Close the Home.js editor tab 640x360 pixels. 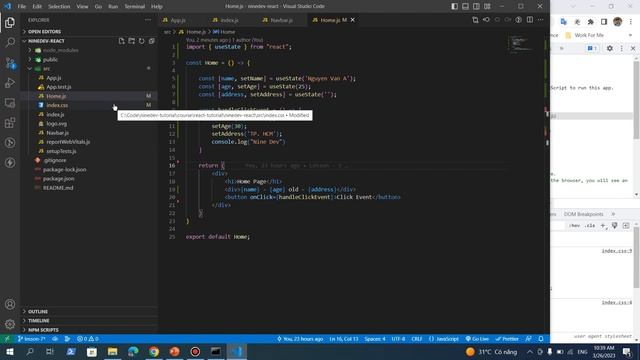tap(353, 20)
